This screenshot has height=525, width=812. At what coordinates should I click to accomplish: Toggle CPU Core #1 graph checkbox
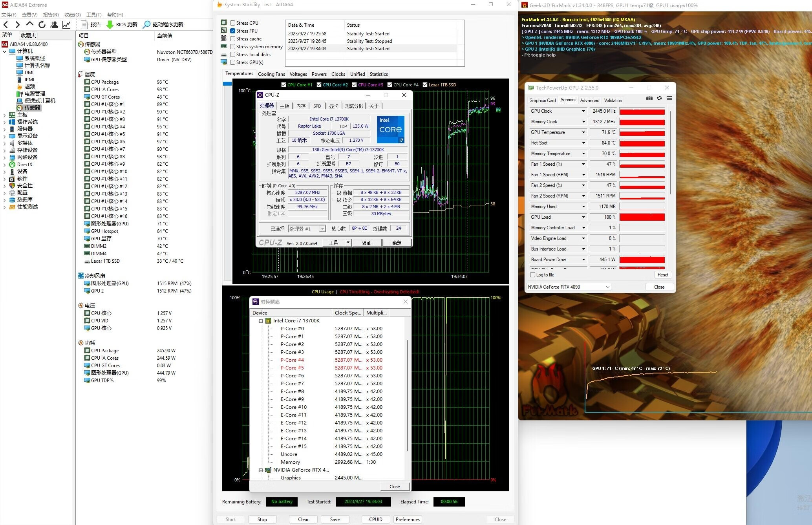[284, 85]
